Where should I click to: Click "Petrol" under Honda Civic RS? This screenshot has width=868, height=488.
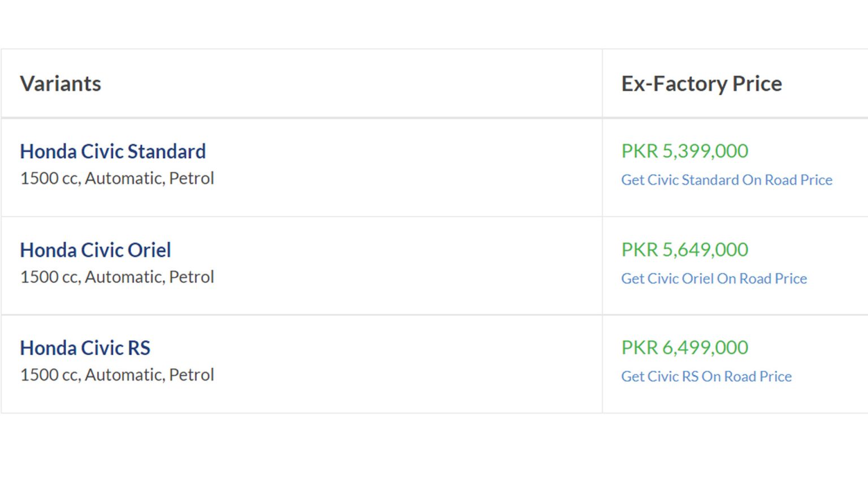(x=192, y=375)
